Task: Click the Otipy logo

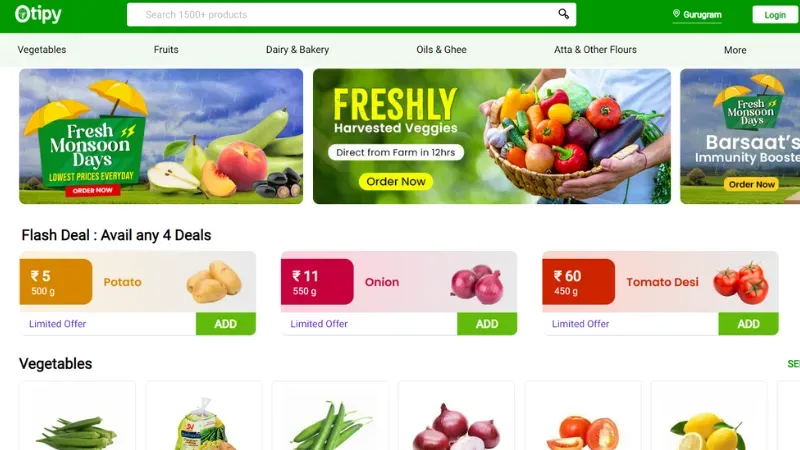Action: [38, 14]
